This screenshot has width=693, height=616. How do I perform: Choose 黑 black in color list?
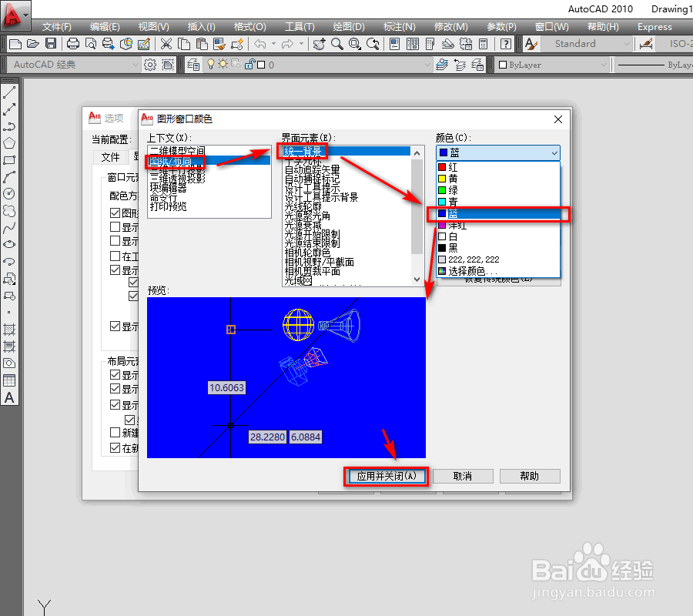(498, 248)
